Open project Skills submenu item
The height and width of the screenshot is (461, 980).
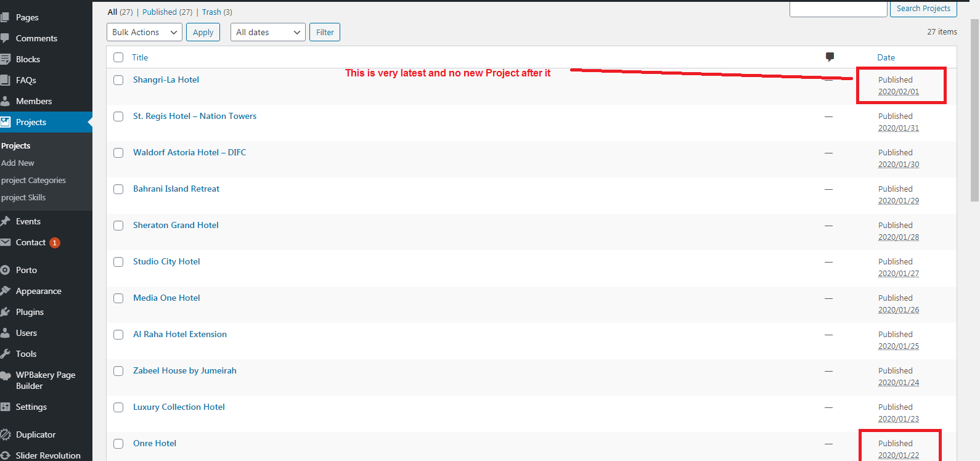click(x=23, y=197)
